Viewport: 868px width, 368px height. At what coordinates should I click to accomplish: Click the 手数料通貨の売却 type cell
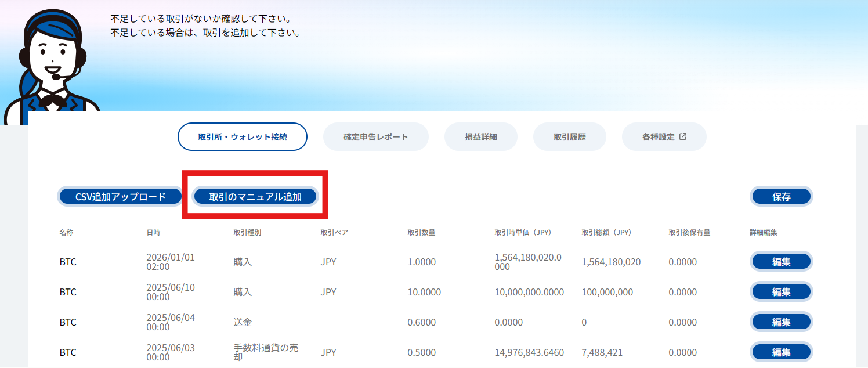click(x=266, y=352)
